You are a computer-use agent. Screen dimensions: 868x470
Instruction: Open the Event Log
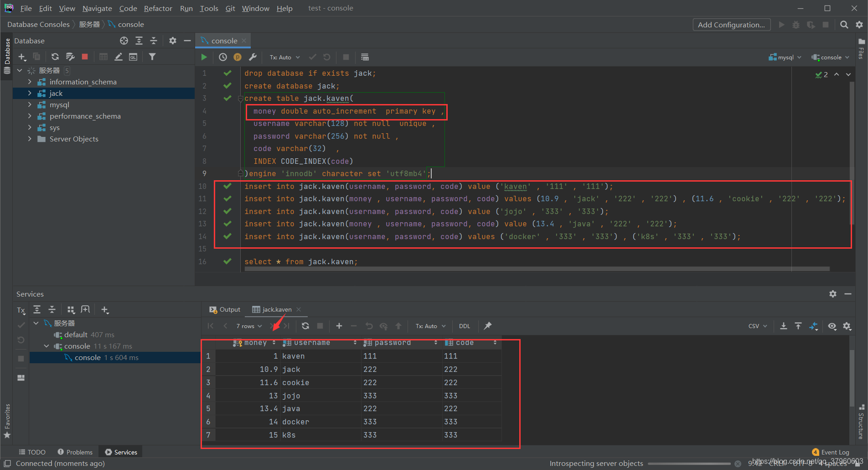831,452
